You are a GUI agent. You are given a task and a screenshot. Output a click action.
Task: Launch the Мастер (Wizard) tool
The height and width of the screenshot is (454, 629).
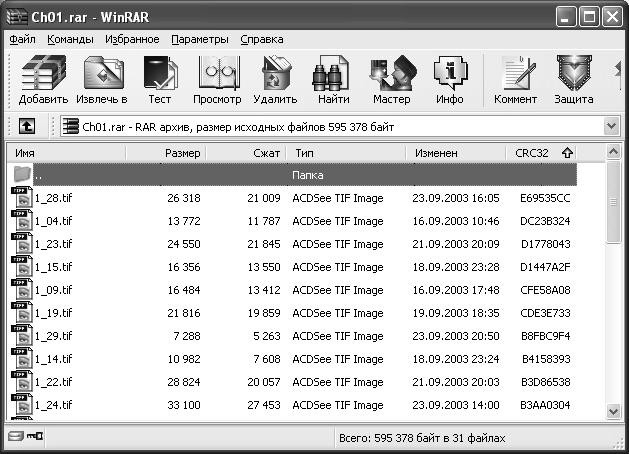click(x=391, y=78)
